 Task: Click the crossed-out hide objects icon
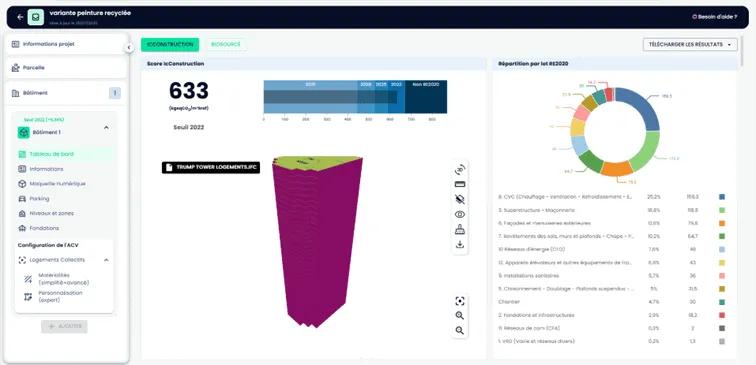point(459,200)
